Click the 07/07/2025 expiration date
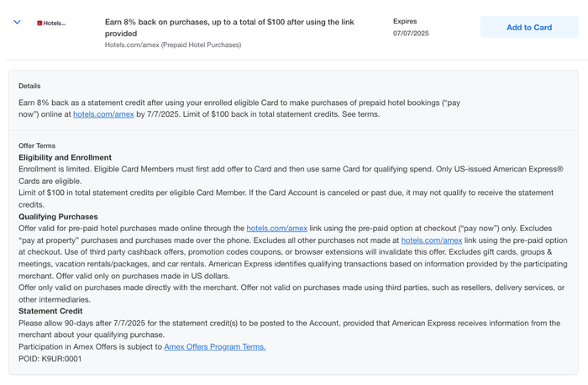This screenshot has height=385, width=588. coord(411,34)
